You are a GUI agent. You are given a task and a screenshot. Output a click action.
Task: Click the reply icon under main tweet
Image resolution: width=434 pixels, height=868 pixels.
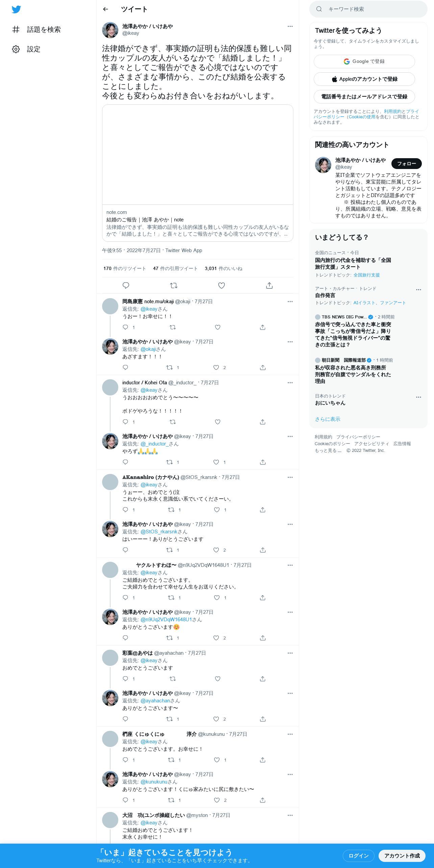[126, 285]
